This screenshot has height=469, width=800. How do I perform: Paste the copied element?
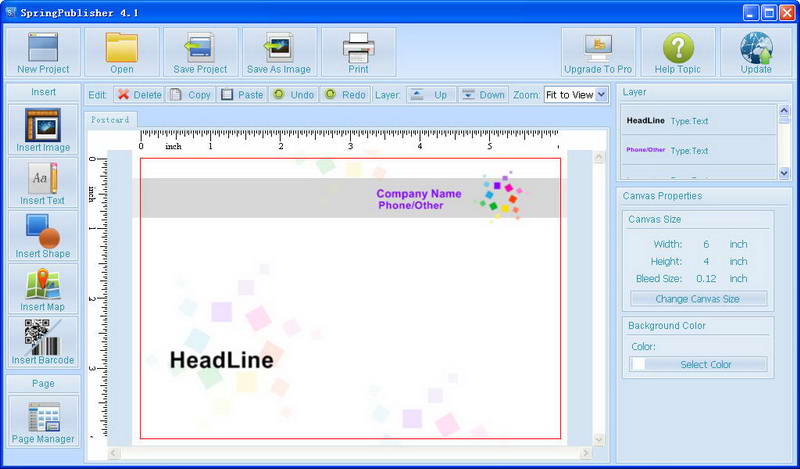(x=242, y=95)
